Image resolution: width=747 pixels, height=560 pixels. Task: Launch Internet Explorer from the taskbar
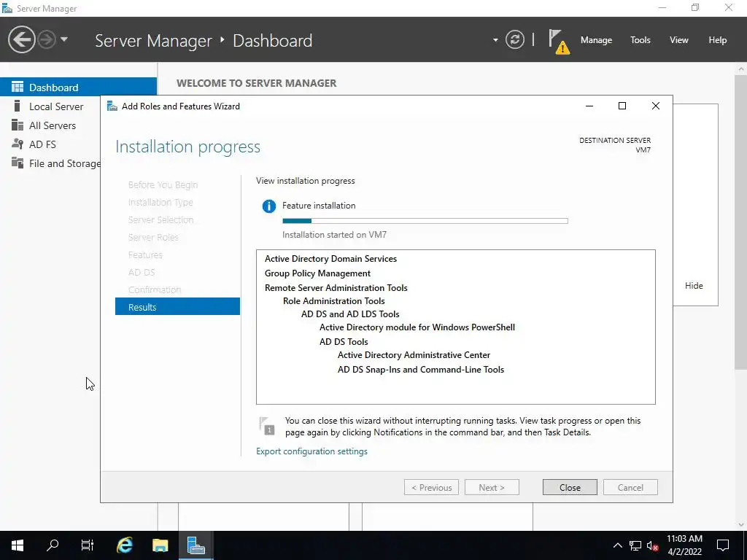click(x=125, y=545)
